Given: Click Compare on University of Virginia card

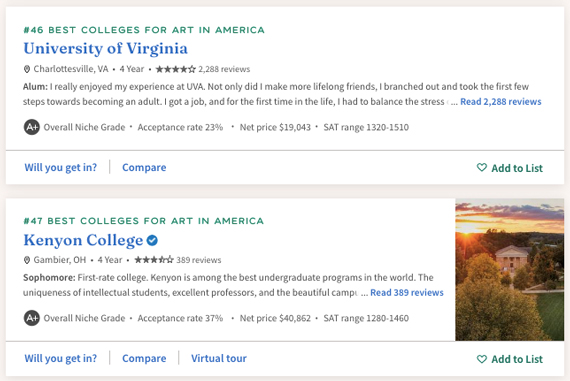Looking at the screenshot, I should (x=144, y=168).
